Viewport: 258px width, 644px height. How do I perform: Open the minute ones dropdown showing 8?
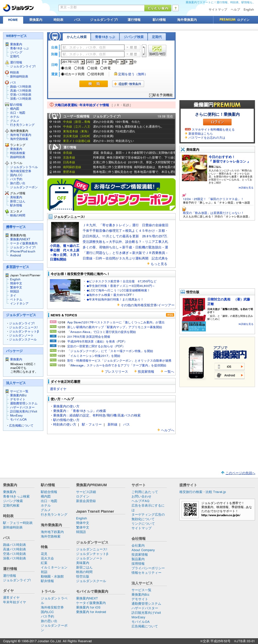pos(129,62)
